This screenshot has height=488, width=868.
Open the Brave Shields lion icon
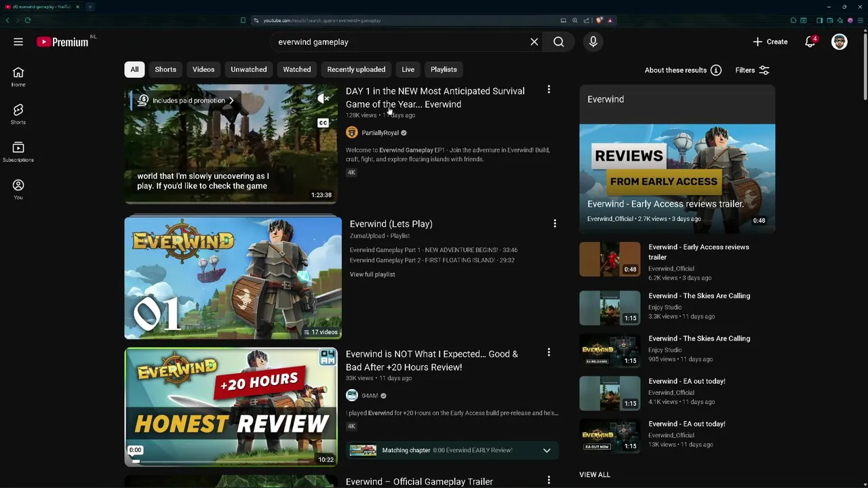[599, 20]
